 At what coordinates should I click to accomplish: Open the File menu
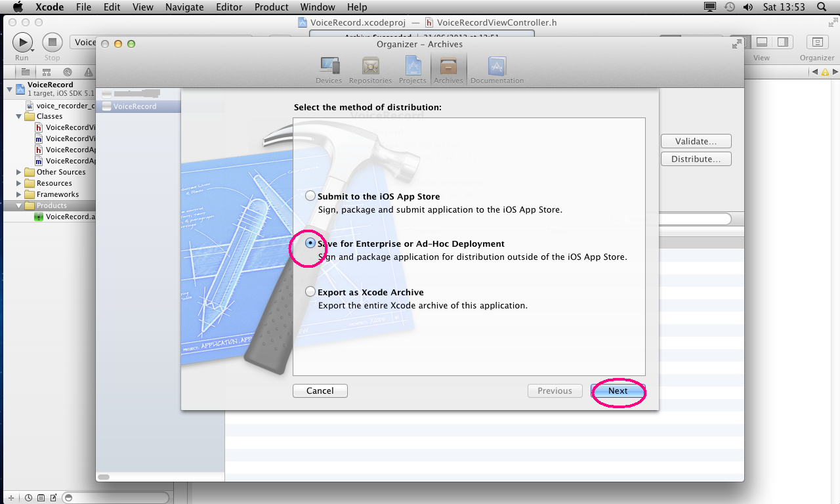[x=83, y=7]
